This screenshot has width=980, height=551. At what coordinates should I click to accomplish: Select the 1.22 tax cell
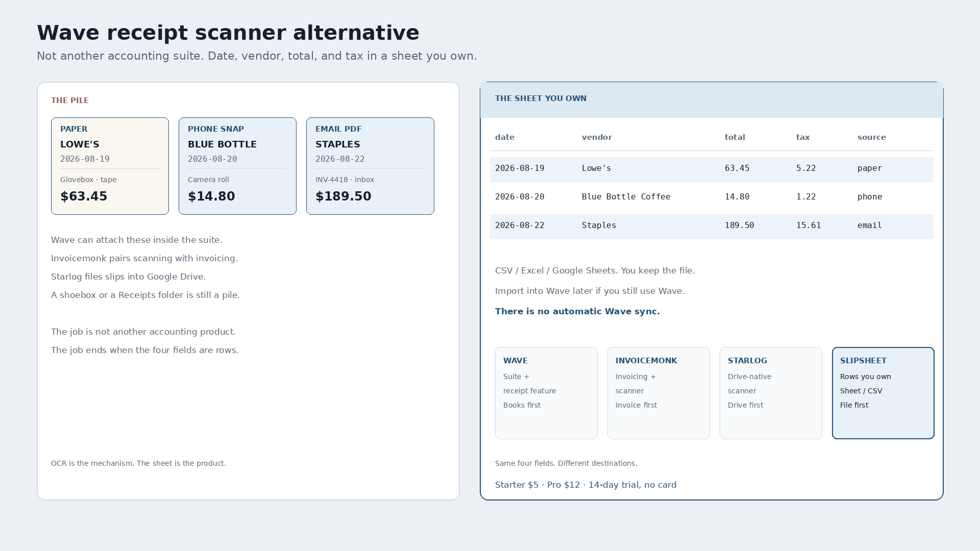click(x=806, y=197)
